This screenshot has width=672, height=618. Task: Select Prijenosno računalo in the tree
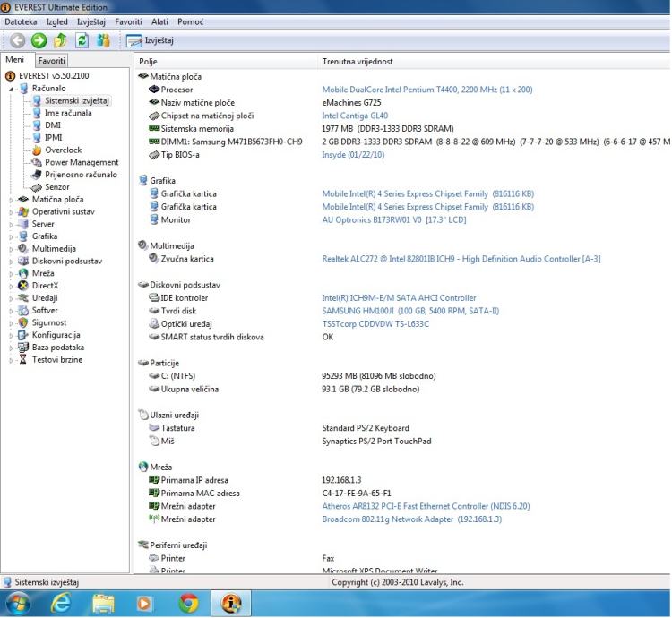[80, 175]
